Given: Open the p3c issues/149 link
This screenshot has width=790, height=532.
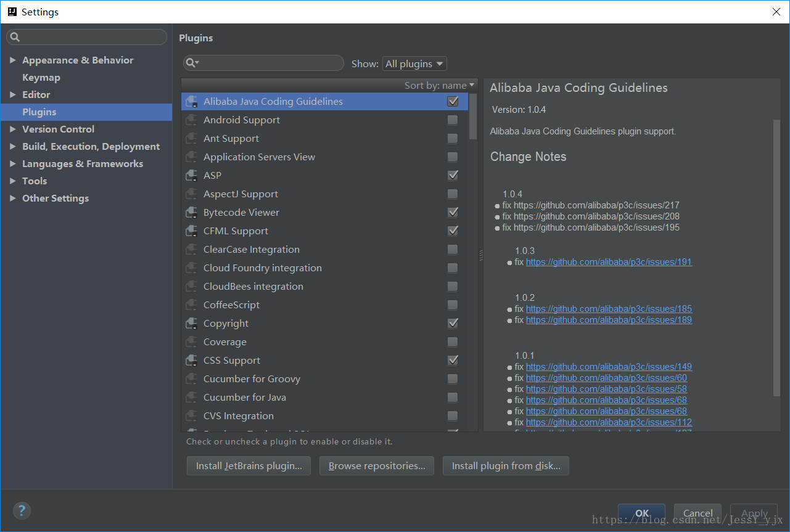Looking at the screenshot, I should pyautogui.click(x=609, y=367).
